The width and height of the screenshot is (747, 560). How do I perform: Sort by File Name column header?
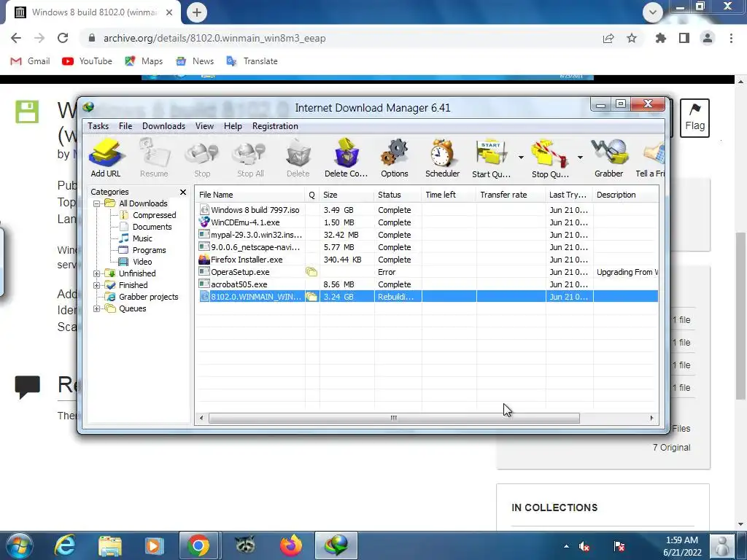click(x=250, y=195)
